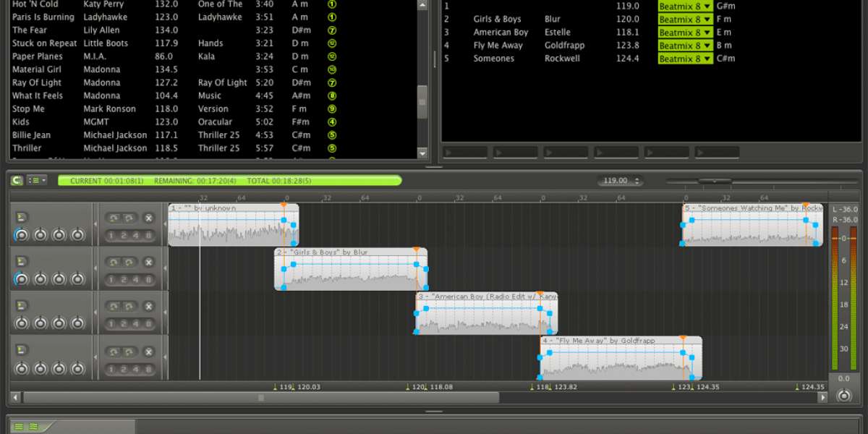
Task: Click the second green icon tab at the bottom left
Action: 34,427
